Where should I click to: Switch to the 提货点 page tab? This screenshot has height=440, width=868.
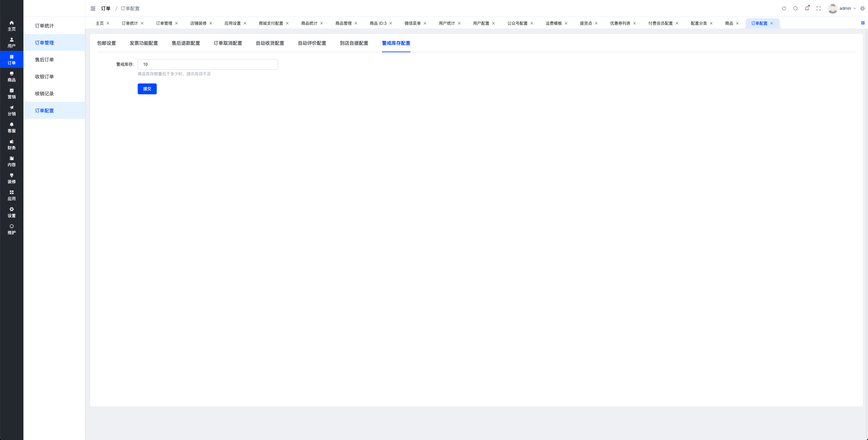pyautogui.click(x=586, y=23)
